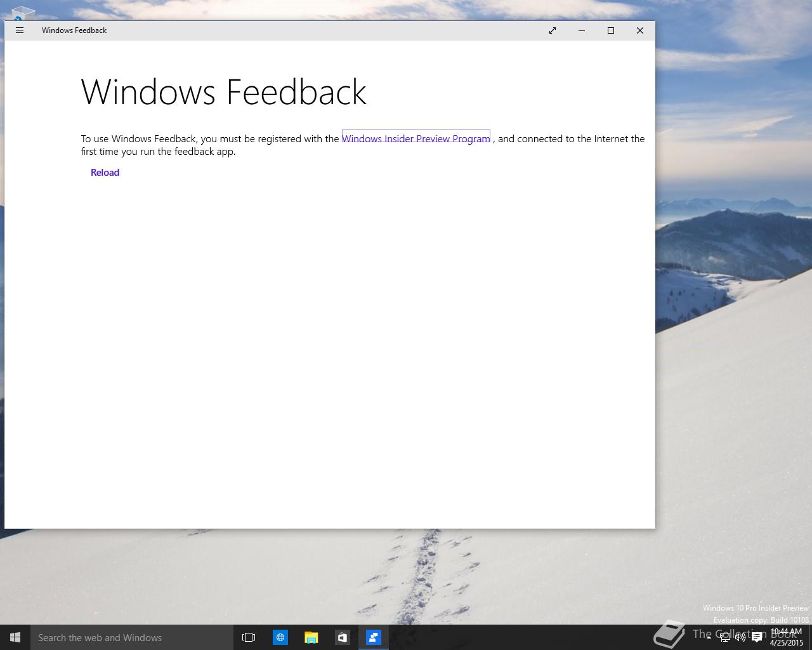Expand Windows Feedback to full screen
The height and width of the screenshot is (650, 812).
pos(553,30)
